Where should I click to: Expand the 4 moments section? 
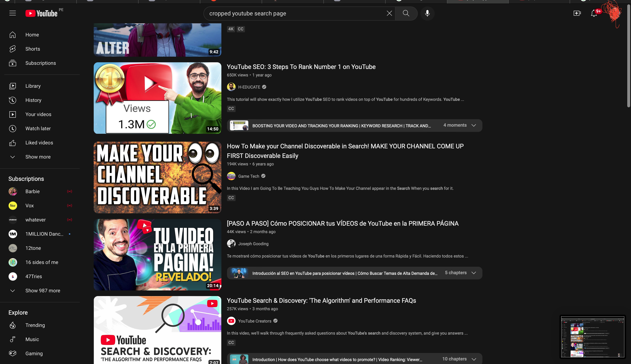(473, 125)
